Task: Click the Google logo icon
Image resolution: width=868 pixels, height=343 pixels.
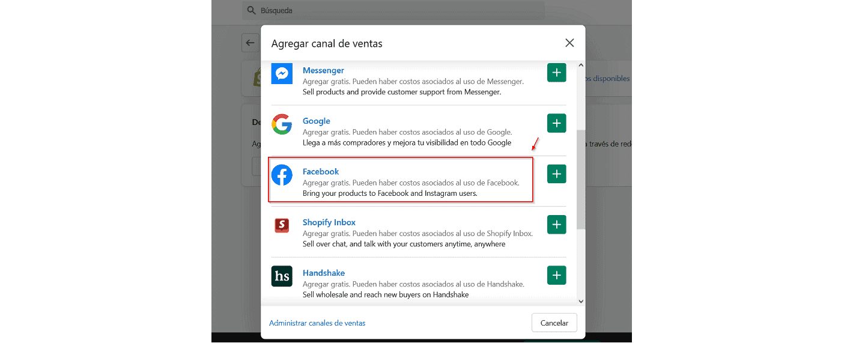Action: 282,124
